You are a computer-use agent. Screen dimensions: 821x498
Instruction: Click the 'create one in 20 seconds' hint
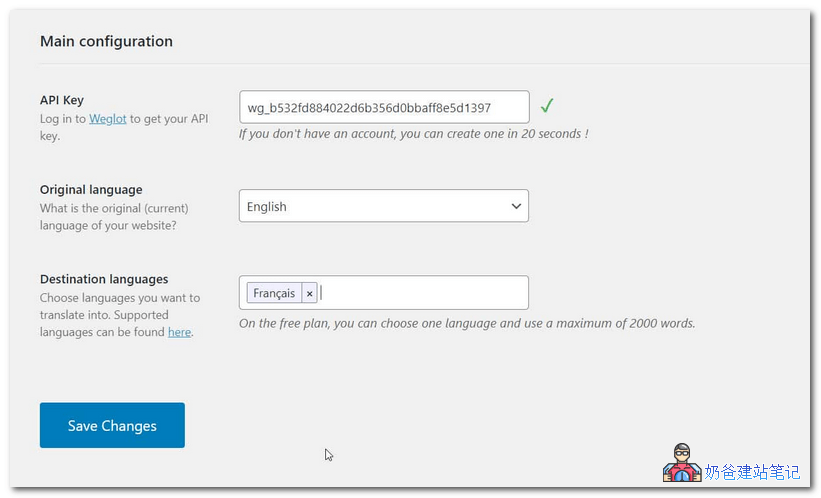pos(413,134)
